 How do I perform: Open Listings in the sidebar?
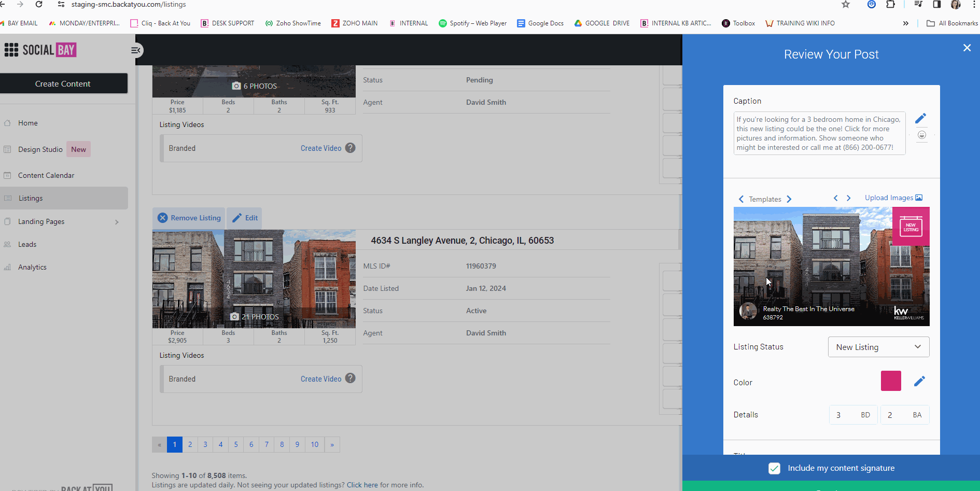[63, 198]
